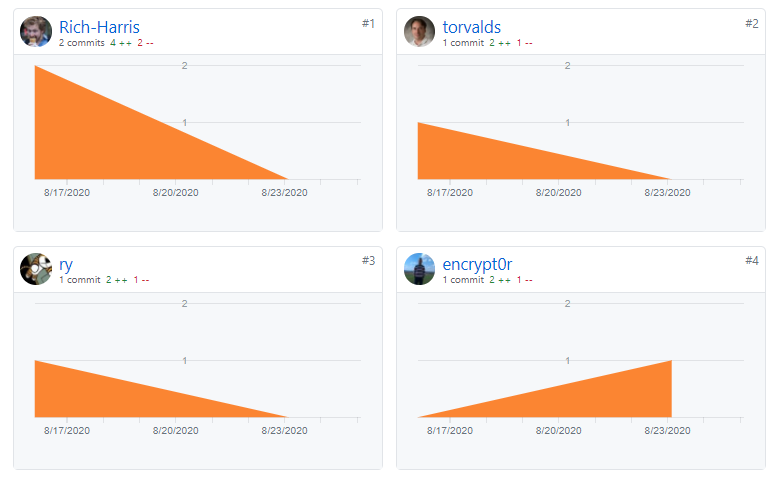Viewport: 780px width, 479px height.
Task: View encrypt0r 1 commit link
Action: [x=463, y=280]
